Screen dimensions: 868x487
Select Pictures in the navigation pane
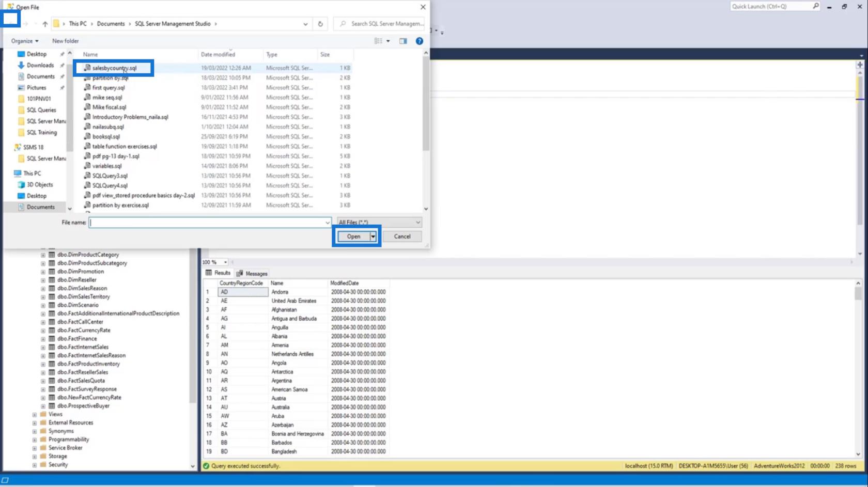point(36,88)
